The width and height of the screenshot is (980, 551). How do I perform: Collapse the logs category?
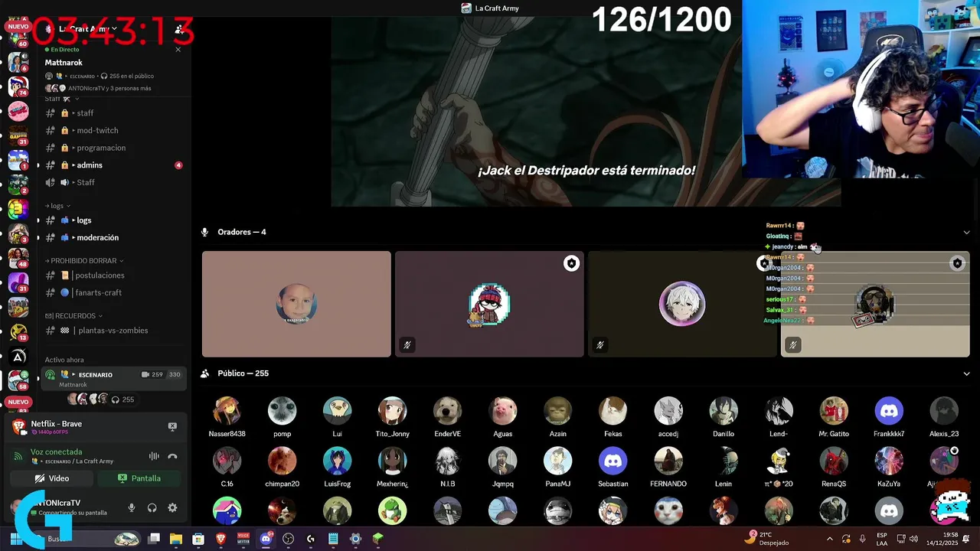(57, 206)
